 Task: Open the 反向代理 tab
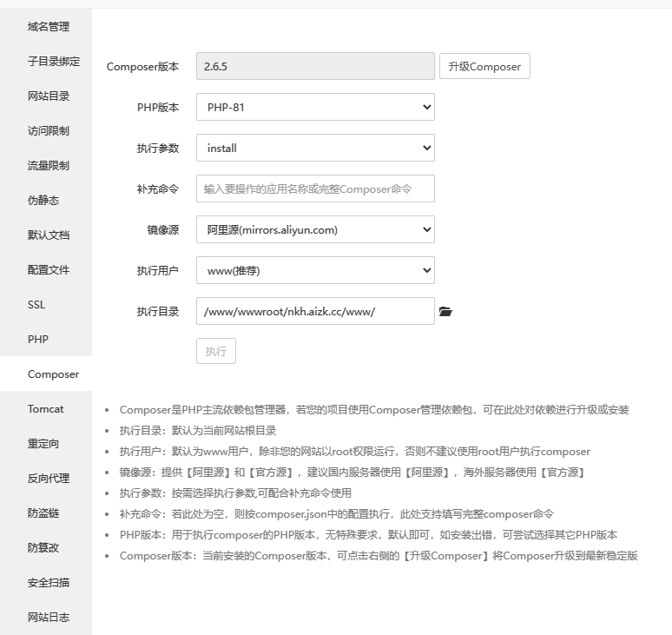pyautogui.click(x=46, y=478)
